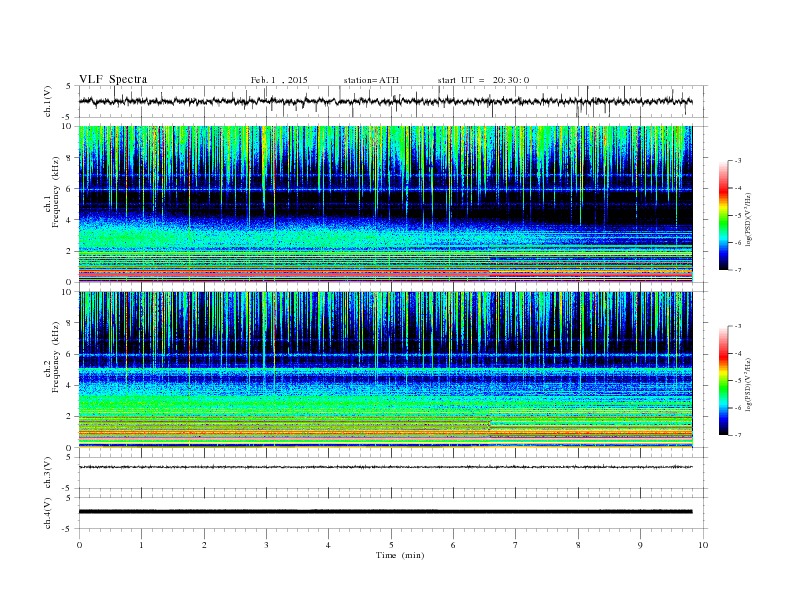This screenshot has height=612, width=792.
Task: Click the "4" time axis tick label
Action: point(328,545)
